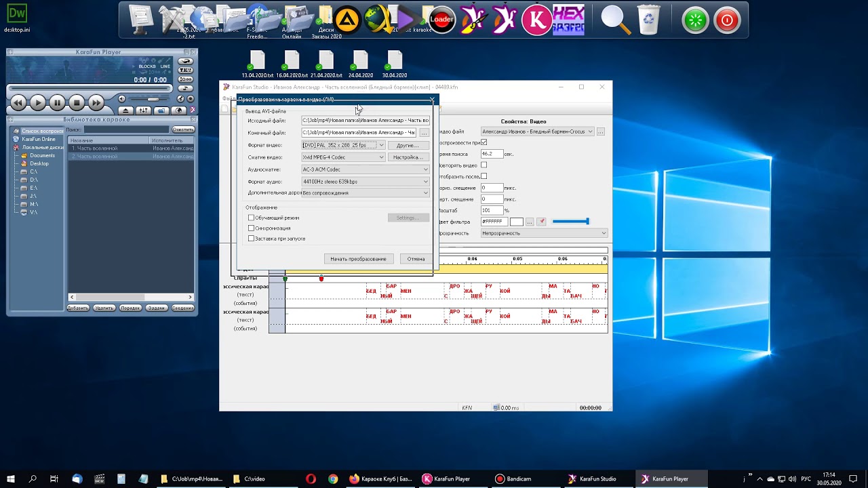Open the audio format dropdown (44100Hz stereo)
The height and width of the screenshot is (488, 868).
366,182
